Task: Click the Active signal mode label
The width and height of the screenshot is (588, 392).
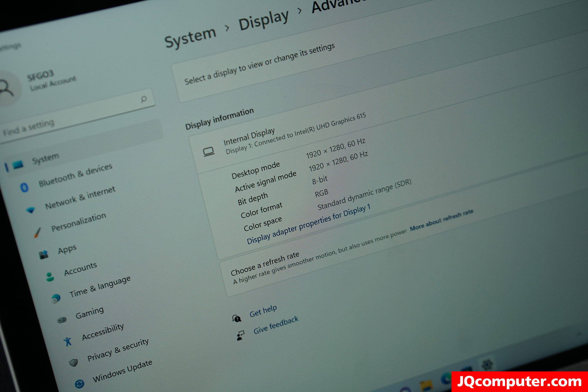Action: tap(265, 181)
